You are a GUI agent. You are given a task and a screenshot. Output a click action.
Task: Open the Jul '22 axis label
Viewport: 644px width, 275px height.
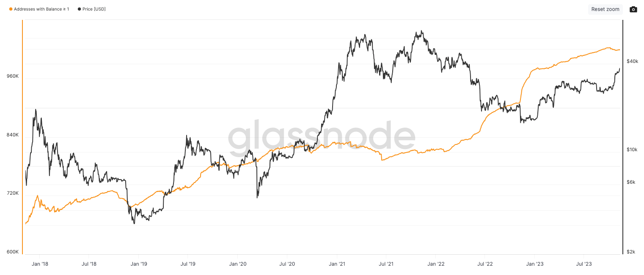tap(485, 264)
